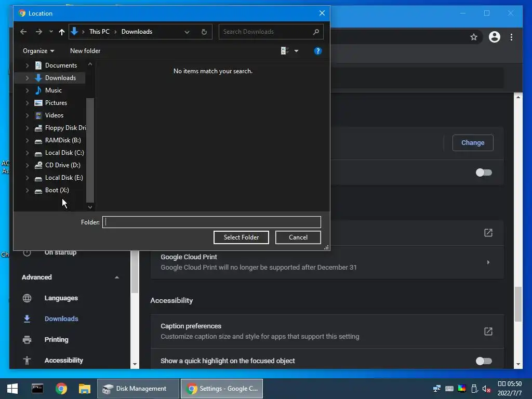Select RAMDisk (B:) in the tree
Image resolution: width=532 pixels, height=399 pixels.
pyautogui.click(x=63, y=140)
